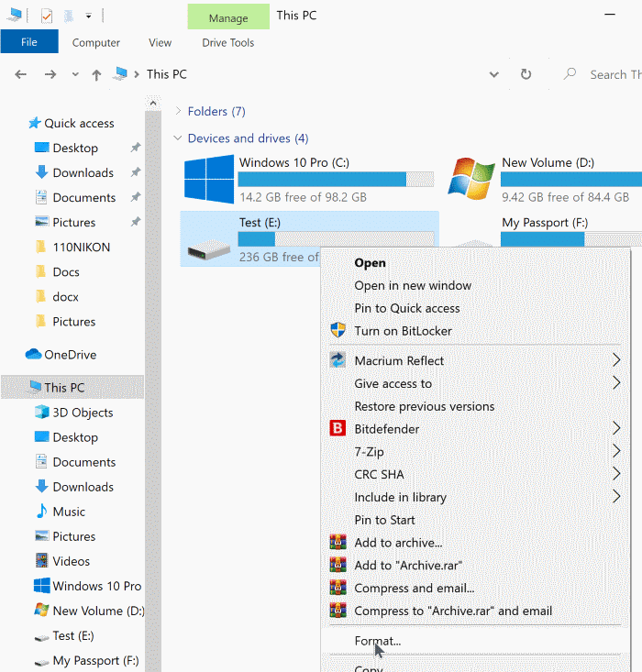The width and height of the screenshot is (642, 672).
Task: Expand the CRC SHA submenu arrow
Action: pos(616,474)
